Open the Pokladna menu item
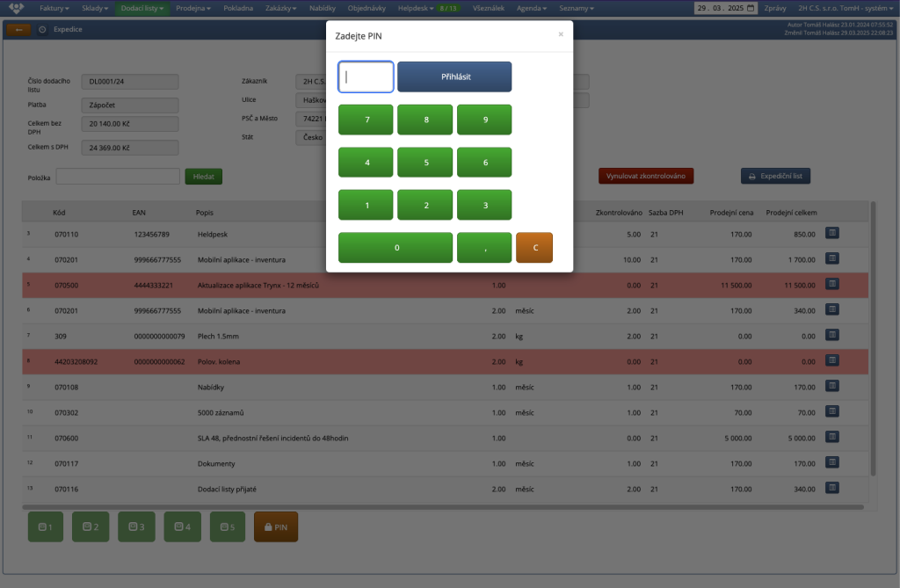The height and width of the screenshot is (588, 900). pyautogui.click(x=239, y=8)
